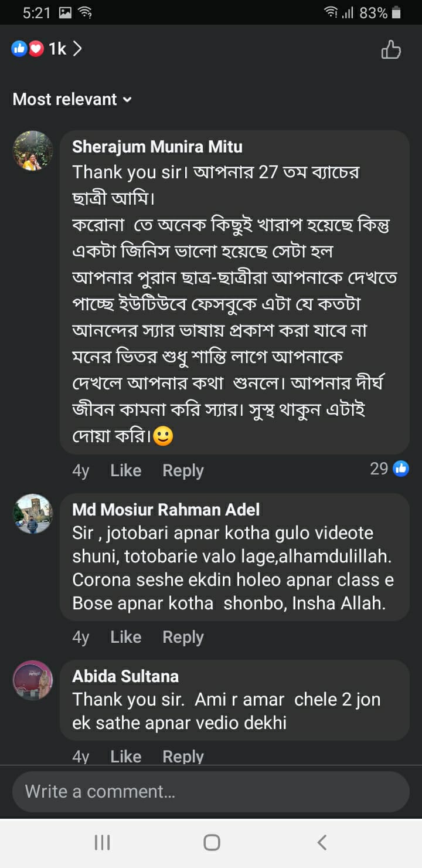
Task: Focus the Write a comment field
Action: (211, 792)
